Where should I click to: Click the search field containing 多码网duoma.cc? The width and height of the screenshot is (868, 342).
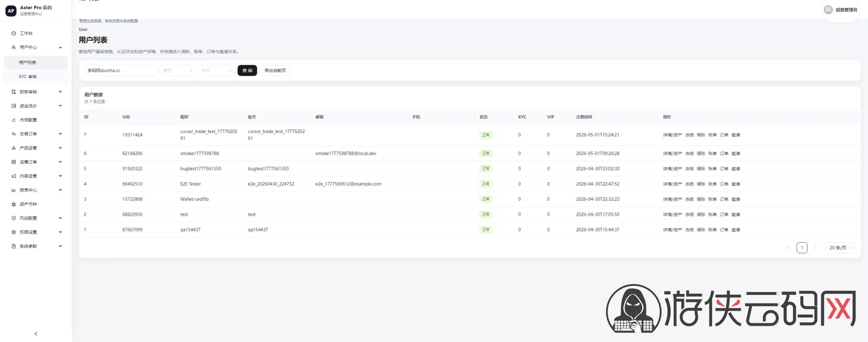coord(120,71)
